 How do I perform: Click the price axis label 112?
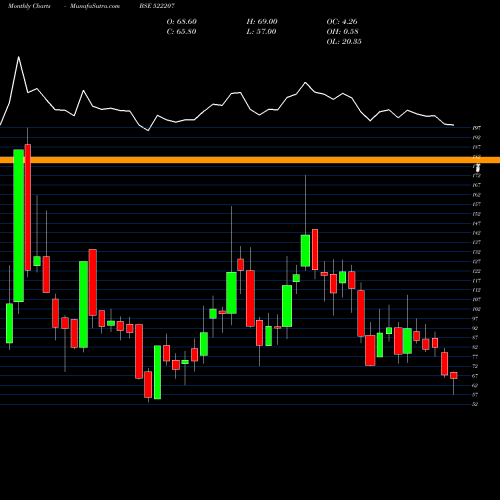477,290
